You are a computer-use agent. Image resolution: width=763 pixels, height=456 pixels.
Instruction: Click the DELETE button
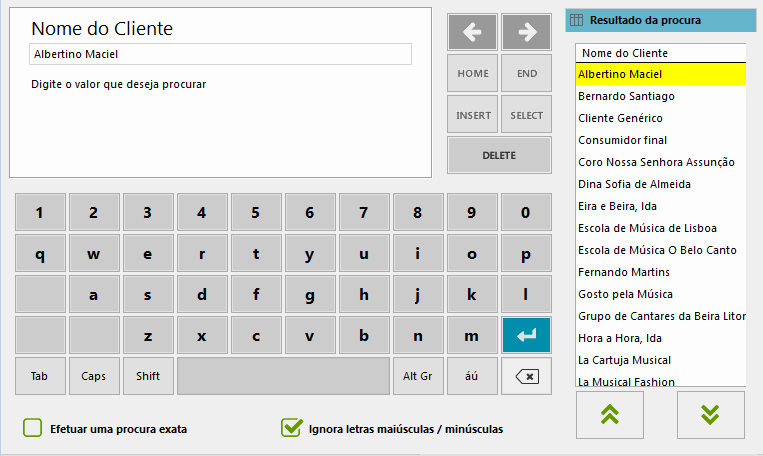coord(499,155)
